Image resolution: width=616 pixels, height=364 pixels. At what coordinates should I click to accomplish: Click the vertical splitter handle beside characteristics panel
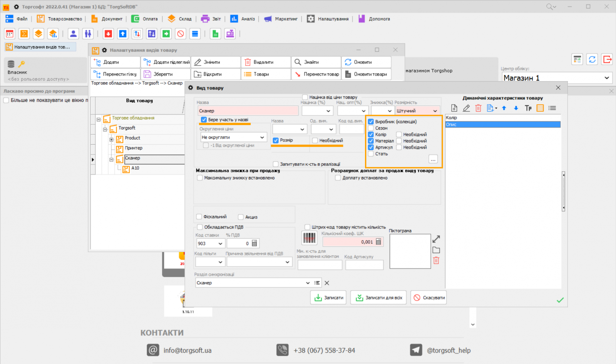click(563, 191)
